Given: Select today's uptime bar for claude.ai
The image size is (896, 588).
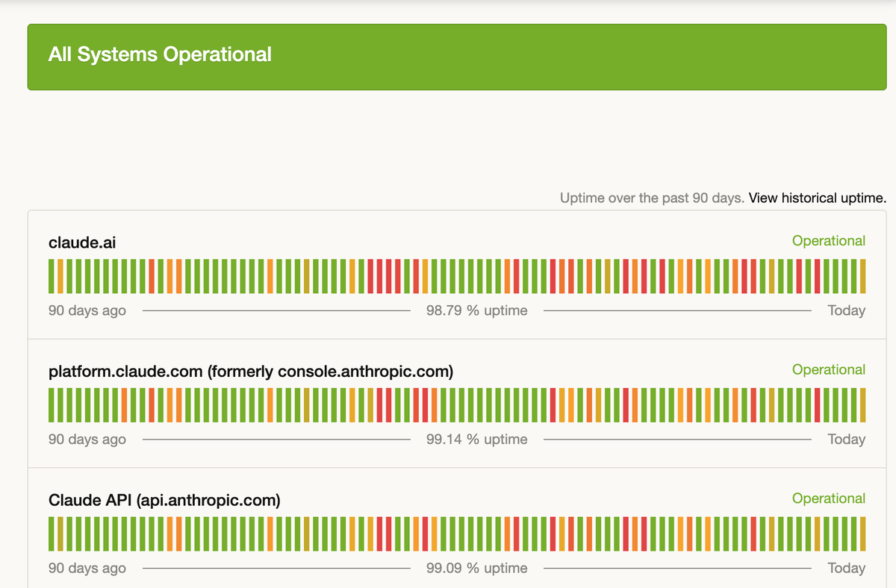Looking at the screenshot, I should 862,276.
